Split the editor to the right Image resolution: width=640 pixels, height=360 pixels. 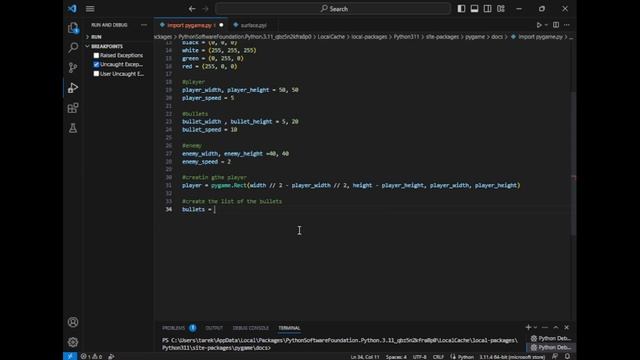(x=556, y=25)
